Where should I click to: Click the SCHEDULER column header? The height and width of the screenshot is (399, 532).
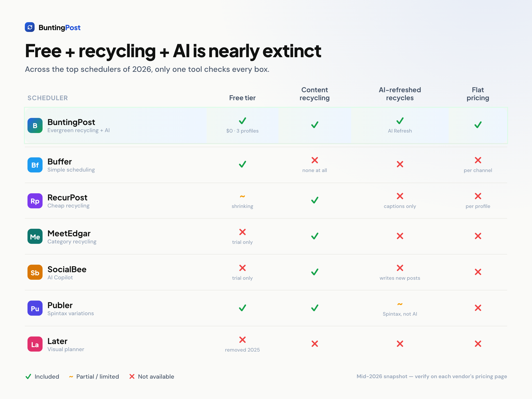point(48,98)
